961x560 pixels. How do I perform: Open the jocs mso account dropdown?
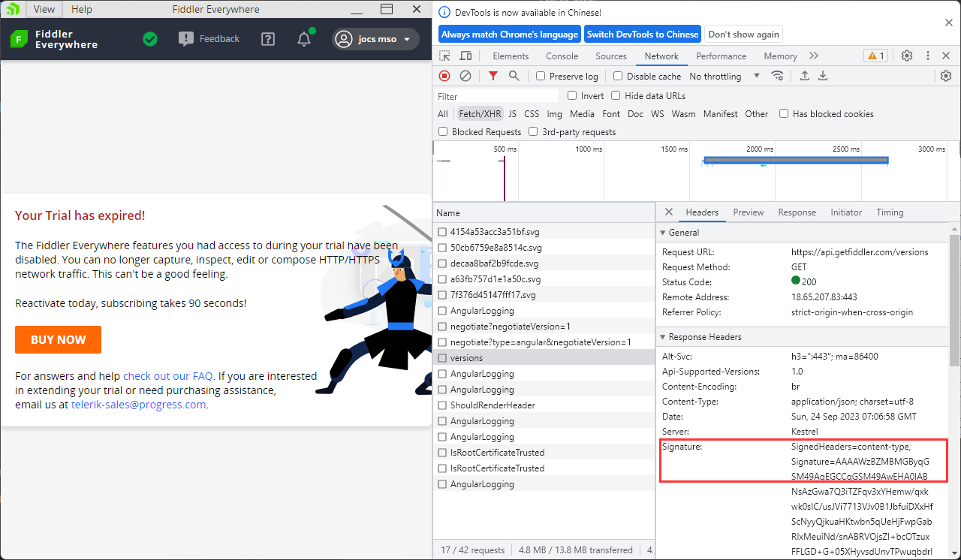[375, 39]
